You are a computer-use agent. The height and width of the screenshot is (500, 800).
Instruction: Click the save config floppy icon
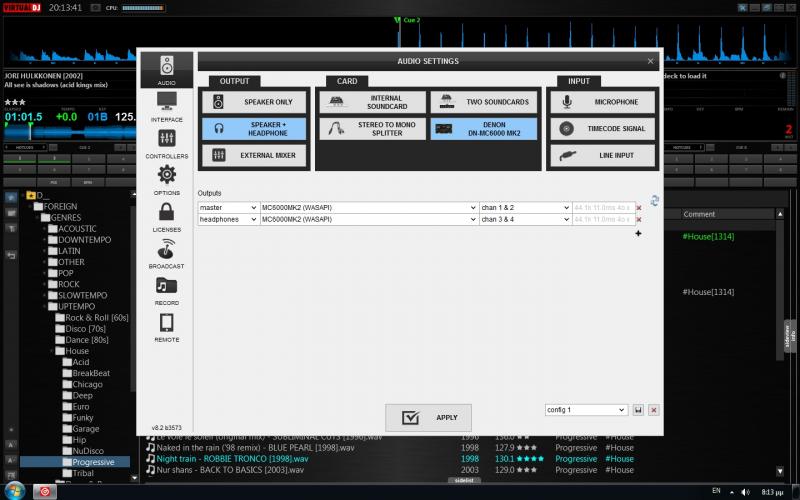(x=638, y=410)
